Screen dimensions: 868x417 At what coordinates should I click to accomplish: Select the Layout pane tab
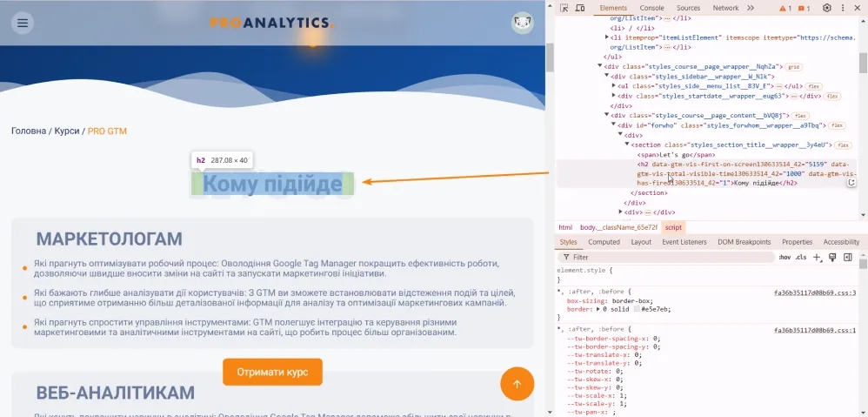click(x=641, y=242)
